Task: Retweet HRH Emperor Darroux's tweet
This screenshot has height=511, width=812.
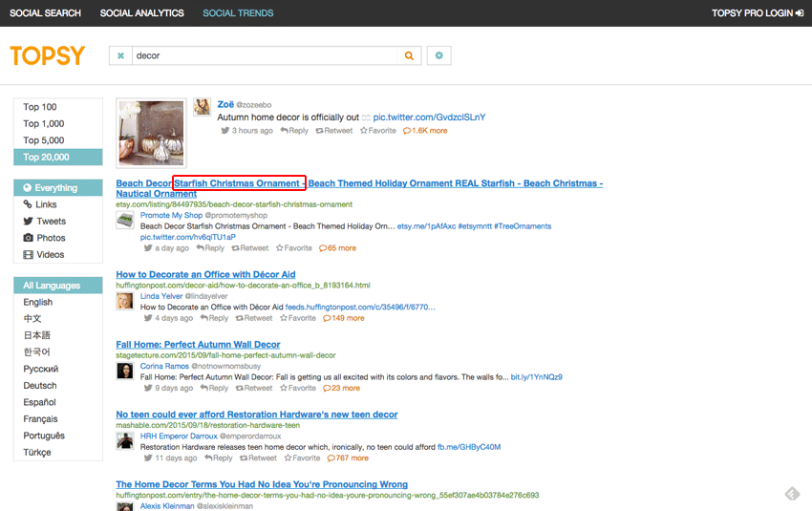Action: (x=258, y=458)
